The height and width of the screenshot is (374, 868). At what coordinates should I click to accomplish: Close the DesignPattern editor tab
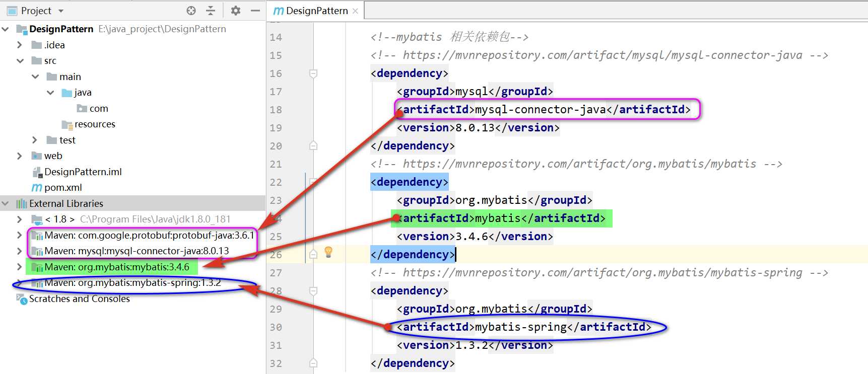[355, 11]
